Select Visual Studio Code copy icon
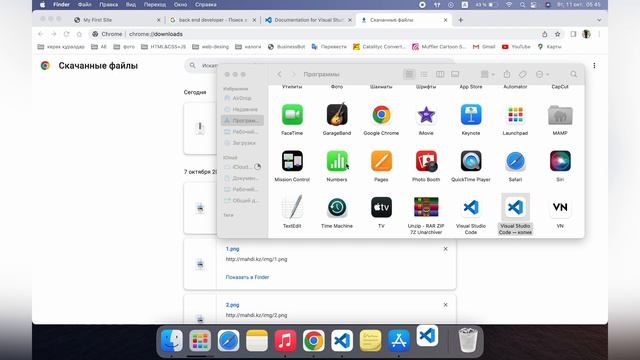This screenshot has height=360, width=640. click(515, 207)
